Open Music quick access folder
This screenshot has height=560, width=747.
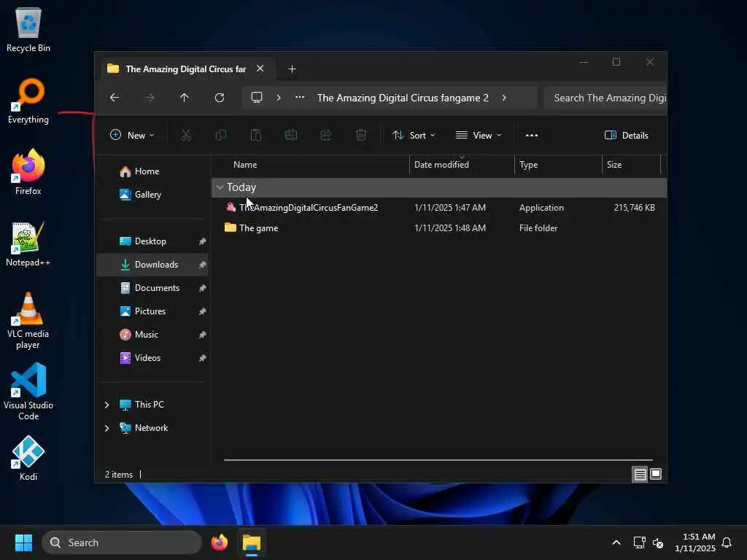tap(153, 334)
